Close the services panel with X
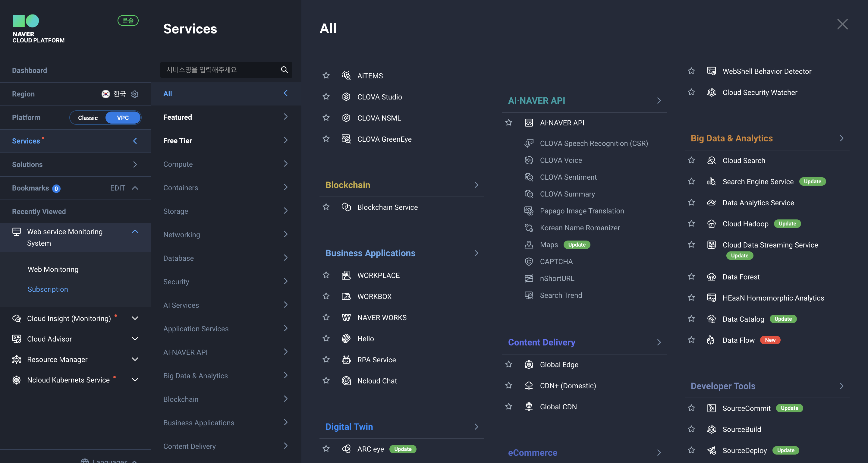 tap(842, 24)
